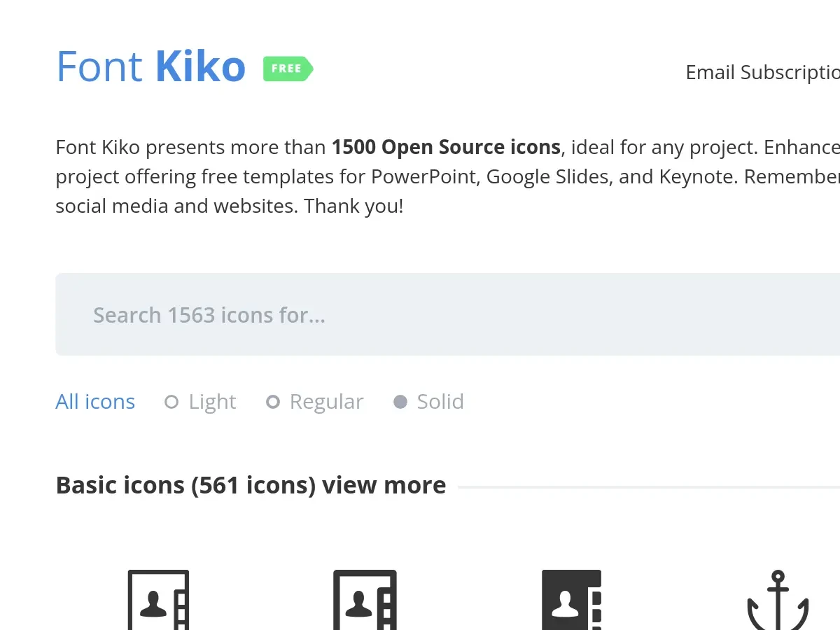Click the light-style address book icon

coord(158,601)
